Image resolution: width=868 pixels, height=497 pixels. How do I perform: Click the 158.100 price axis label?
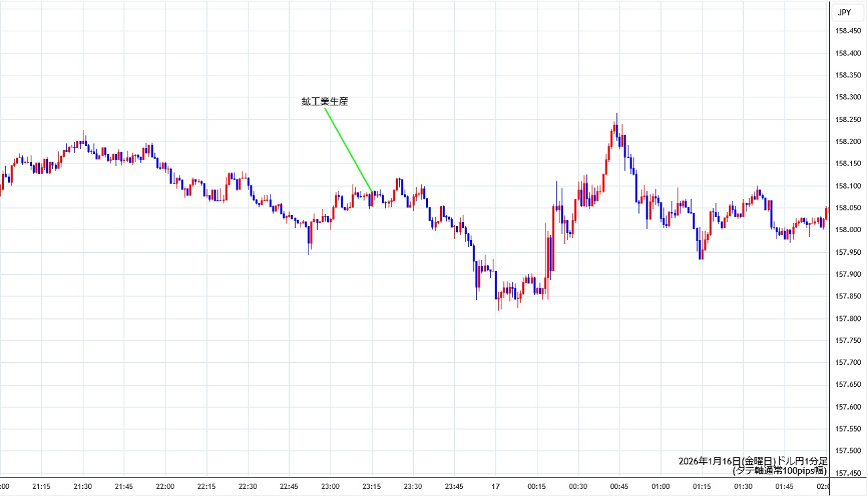coord(847,186)
